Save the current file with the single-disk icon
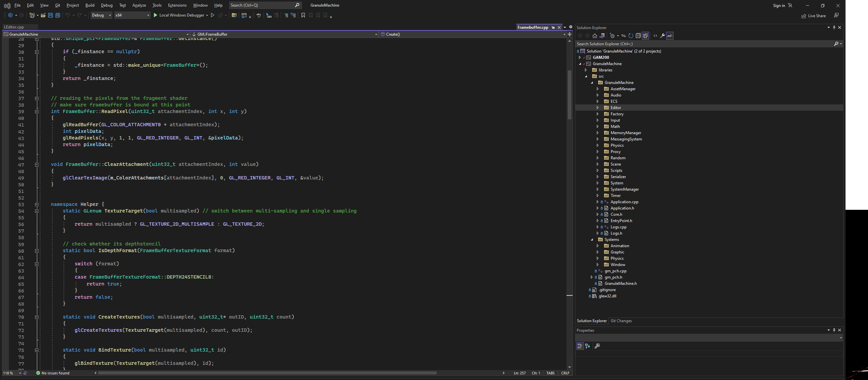This screenshot has width=868, height=380. coord(50,15)
